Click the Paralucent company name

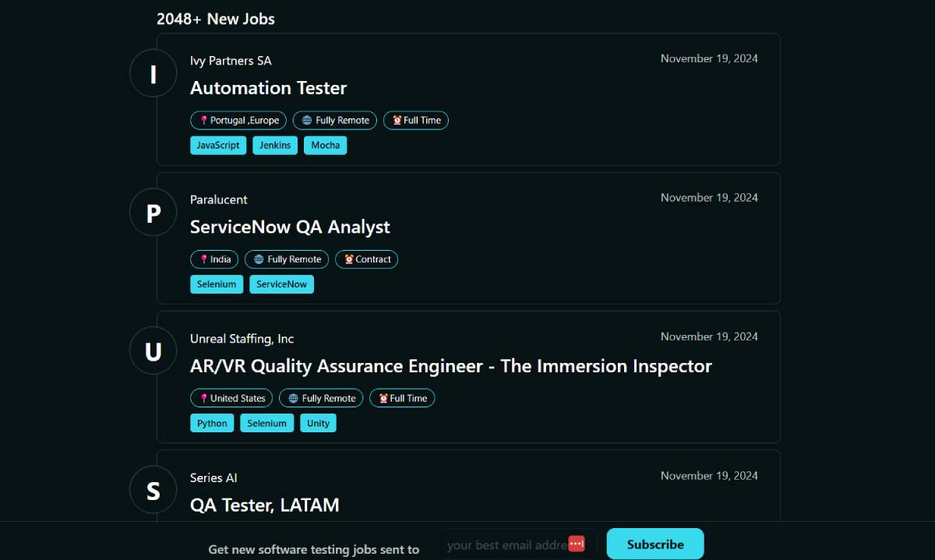(219, 199)
